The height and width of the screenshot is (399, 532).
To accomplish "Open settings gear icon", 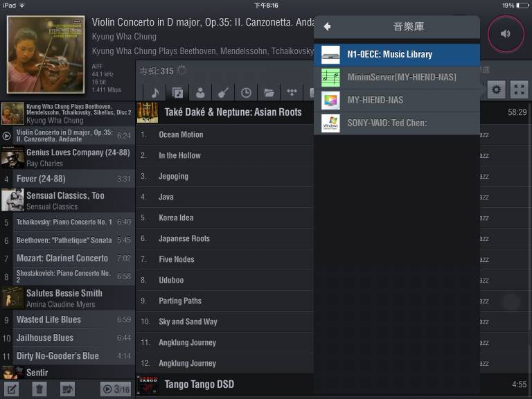I will 496,89.
